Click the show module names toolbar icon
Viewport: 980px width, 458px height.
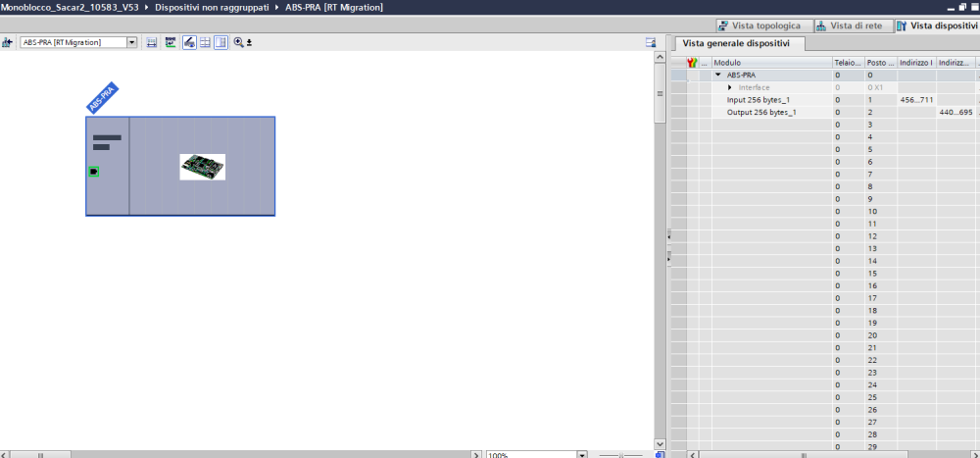pyautogui.click(x=171, y=42)
